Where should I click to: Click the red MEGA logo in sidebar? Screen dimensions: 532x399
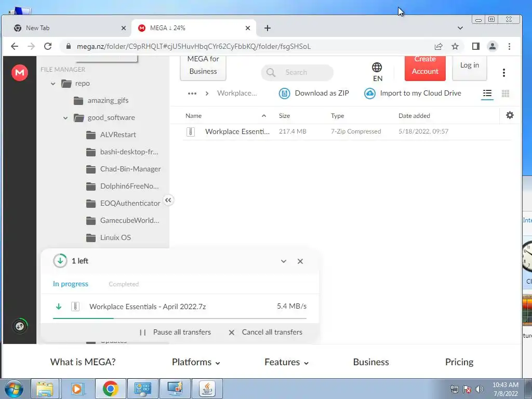click(20, 73)
